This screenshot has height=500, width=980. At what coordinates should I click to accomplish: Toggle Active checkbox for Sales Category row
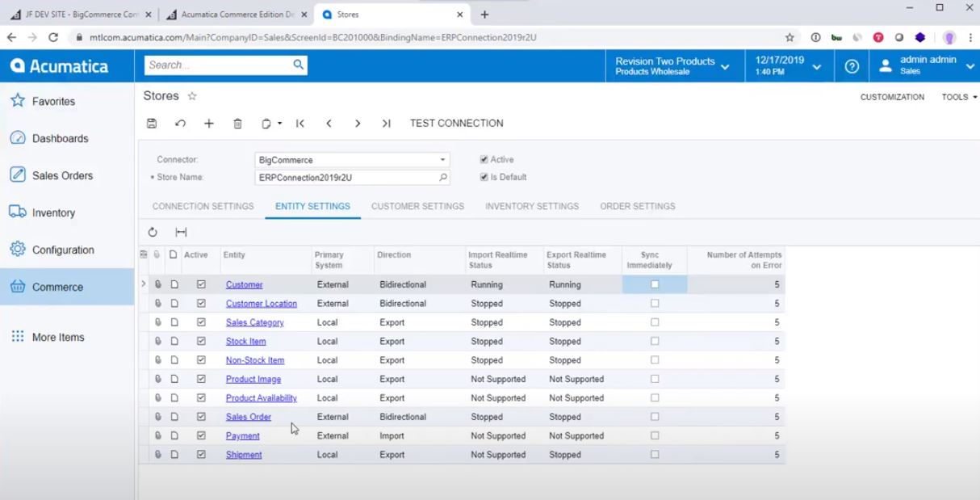coord(201,322)
